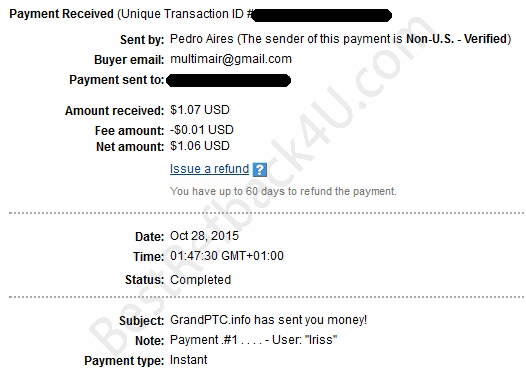Click the Non-U.S. - Verified text

click(x=457, y=39)
